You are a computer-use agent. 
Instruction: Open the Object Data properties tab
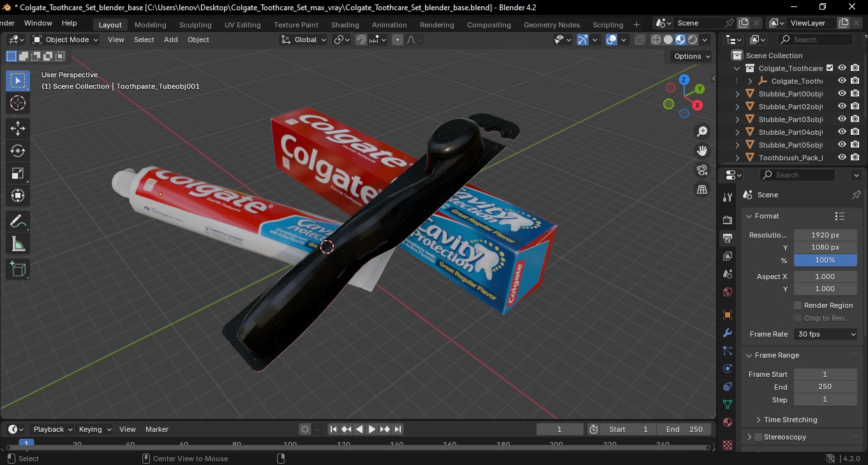coord(728,404)
